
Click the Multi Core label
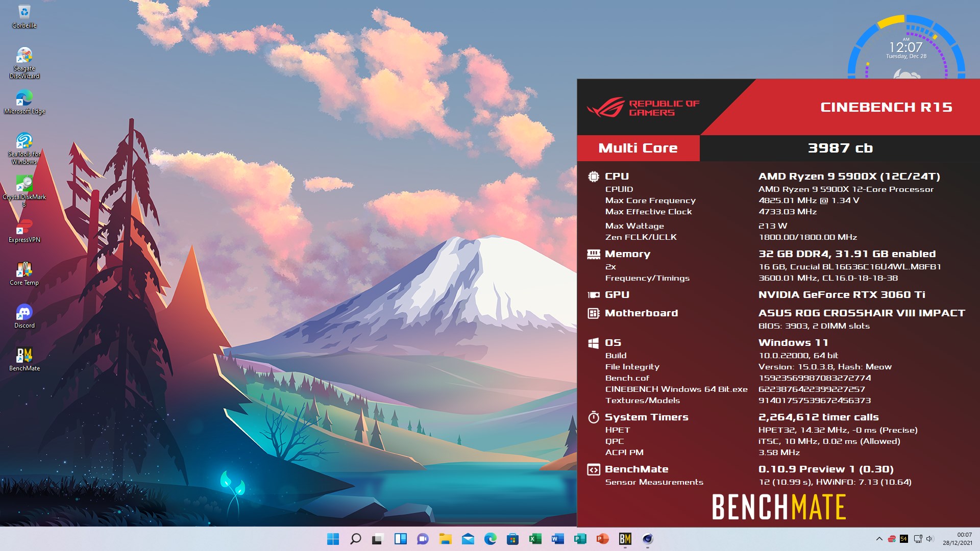tap(638, 148)
